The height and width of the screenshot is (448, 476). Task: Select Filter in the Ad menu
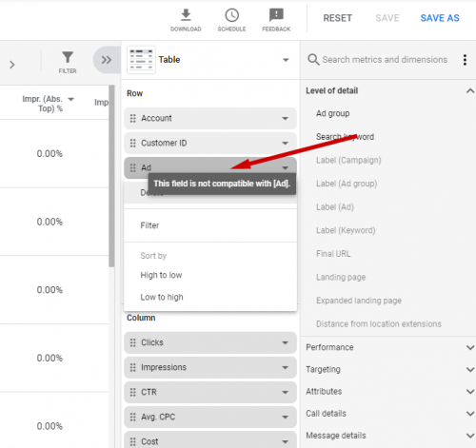point(149,225)
